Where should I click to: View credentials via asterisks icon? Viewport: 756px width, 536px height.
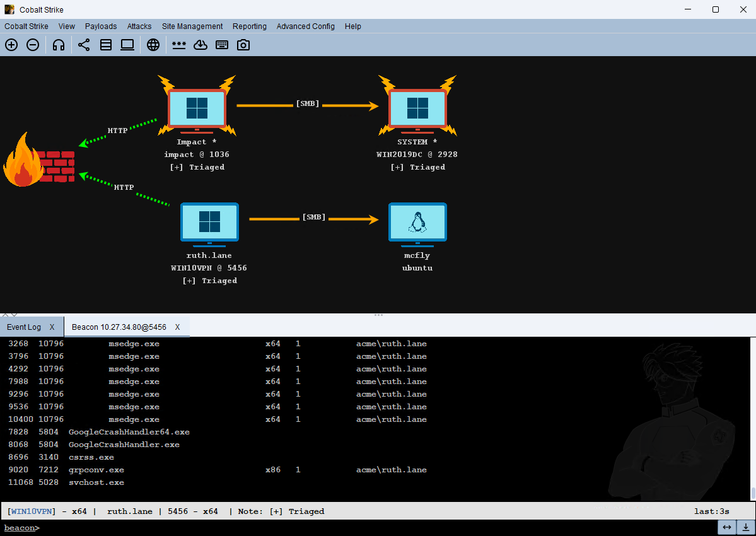point(179,45)
